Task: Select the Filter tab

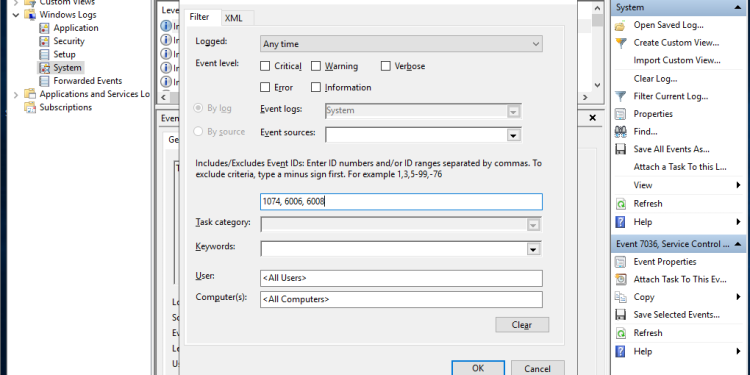Action: click(199, 17)
